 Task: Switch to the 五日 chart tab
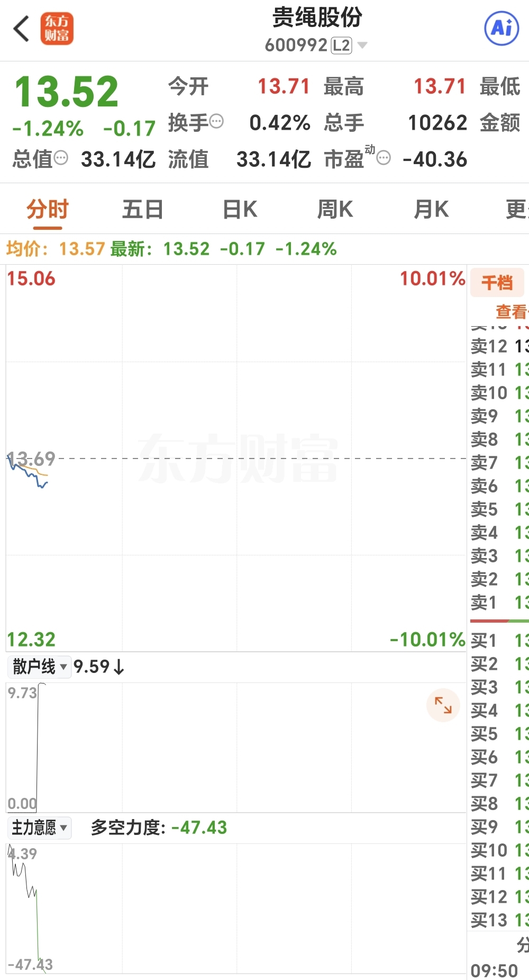coord(142,210)
